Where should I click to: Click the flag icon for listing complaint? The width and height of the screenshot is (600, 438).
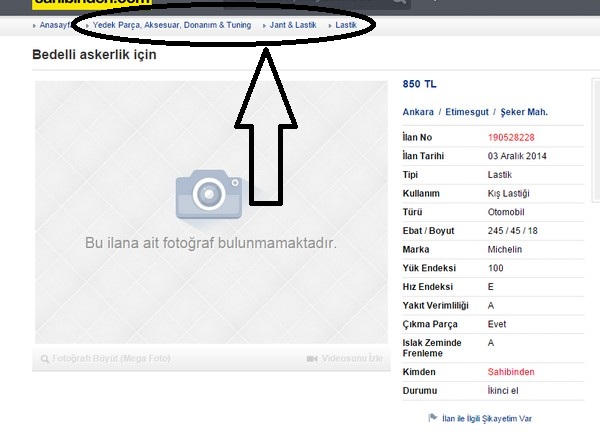[432, 418]
